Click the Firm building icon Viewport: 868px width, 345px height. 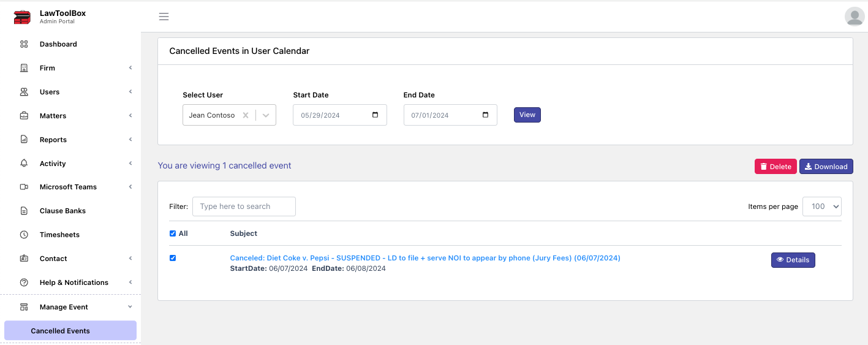point(24,68)
